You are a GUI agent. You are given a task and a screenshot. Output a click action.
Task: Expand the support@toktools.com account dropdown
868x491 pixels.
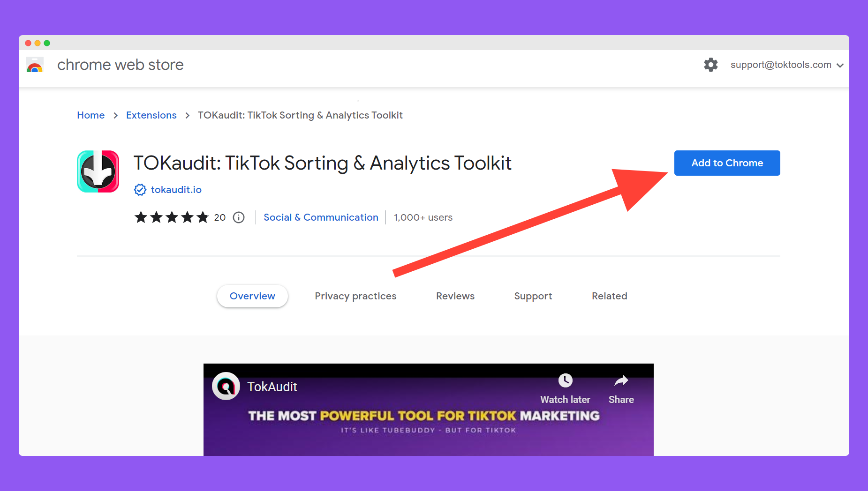[840, 65]
